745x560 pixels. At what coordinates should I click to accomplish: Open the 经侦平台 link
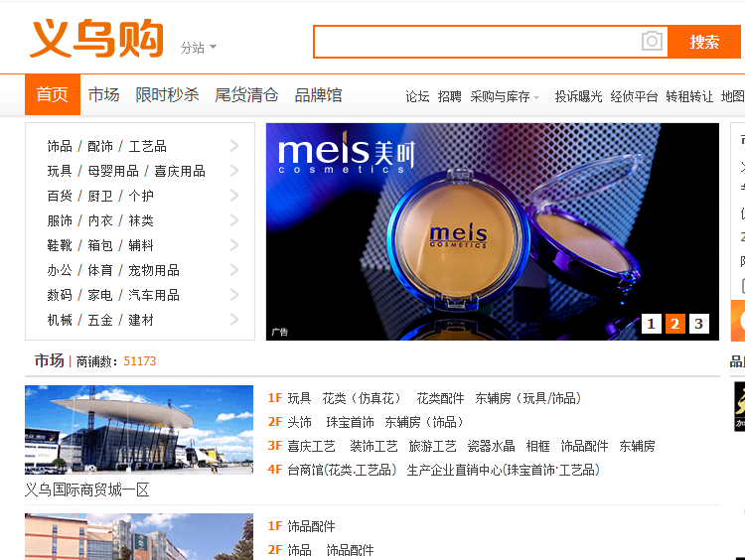[634, 96]
